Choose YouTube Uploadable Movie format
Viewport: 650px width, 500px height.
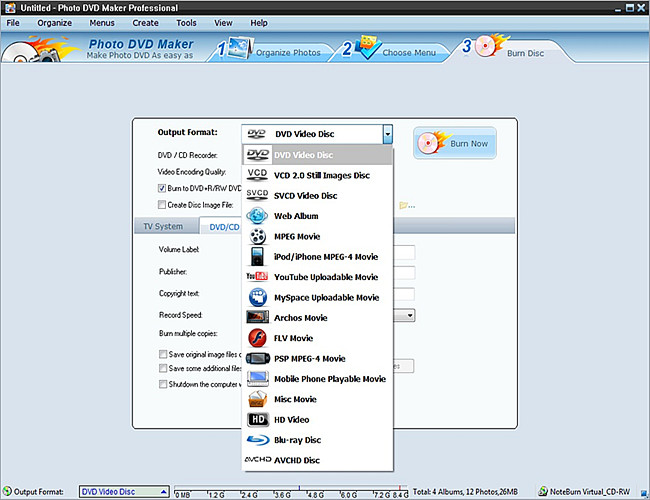pos(318,277)
